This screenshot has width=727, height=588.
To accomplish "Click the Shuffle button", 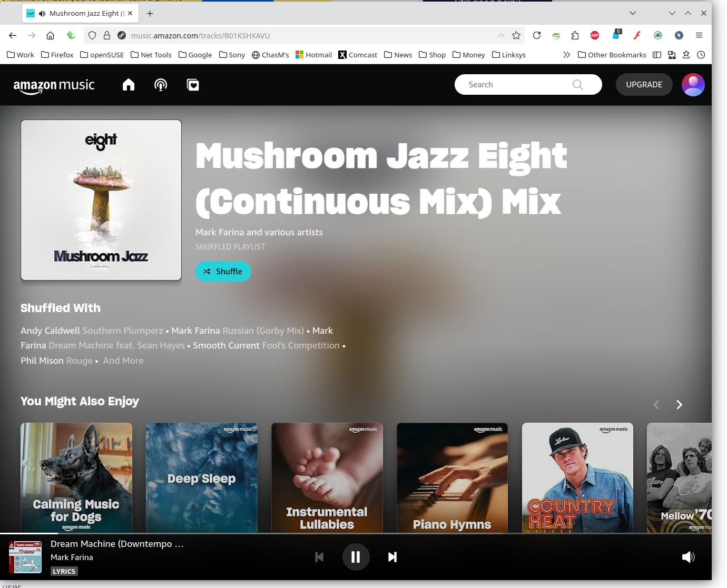I will [223, 272].
